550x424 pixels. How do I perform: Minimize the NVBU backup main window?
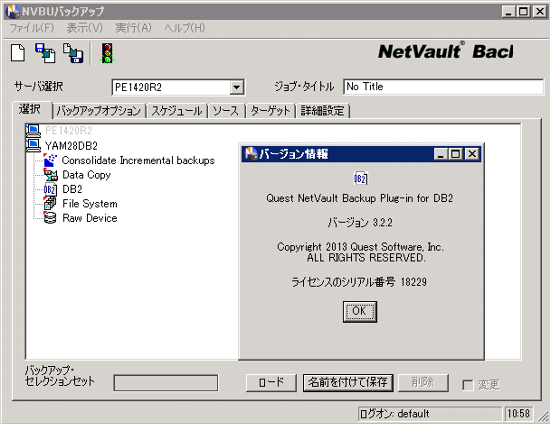tap(508, 12)
